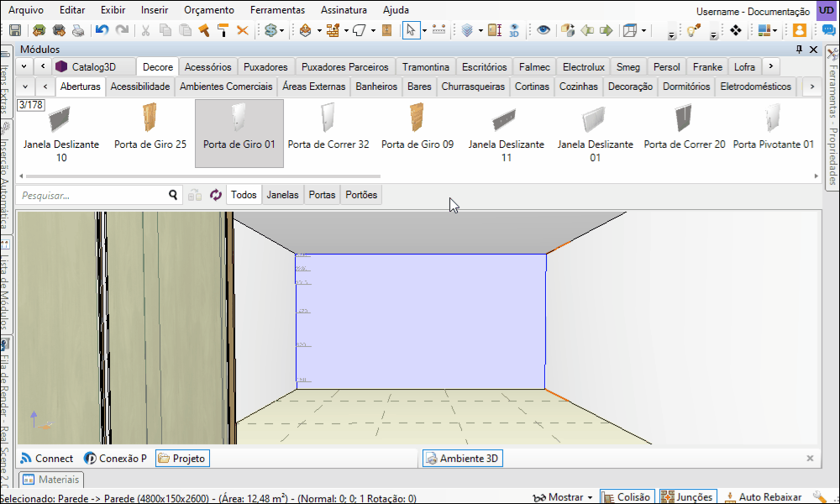The image size is (840, 504).
Task: Filter modules by Portas
Action: click(322, 195)
